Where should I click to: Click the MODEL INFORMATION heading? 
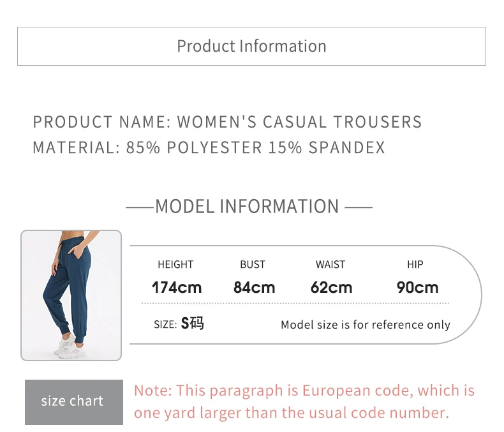click(247, 206)
